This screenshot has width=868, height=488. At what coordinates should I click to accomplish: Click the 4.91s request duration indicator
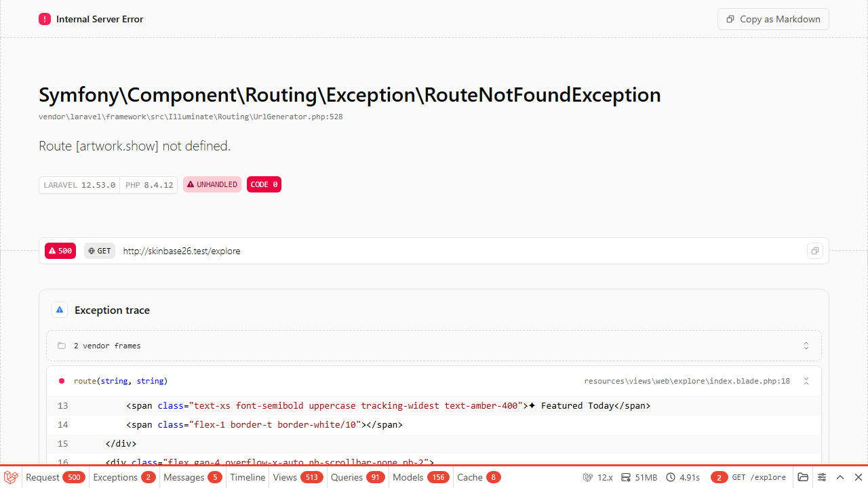683,477
